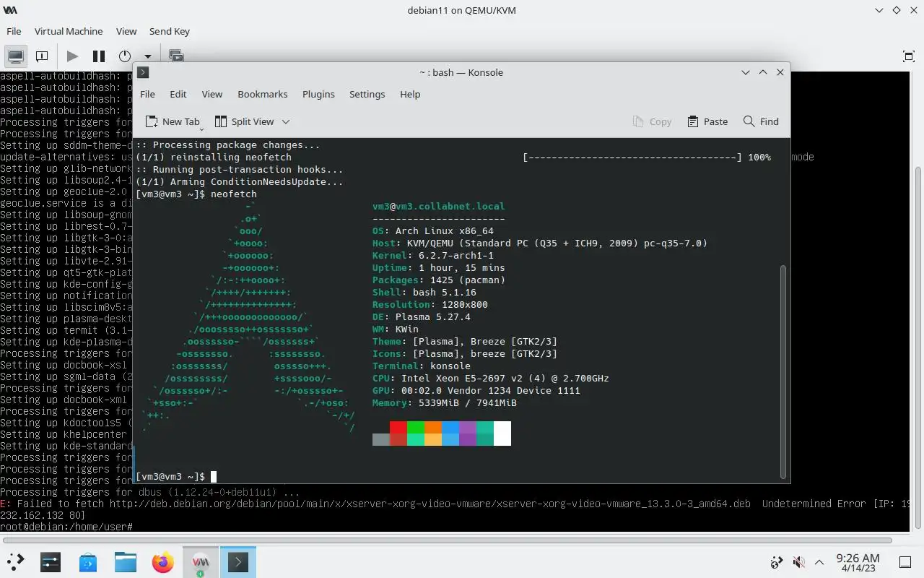Screen dimensions: 924x578
Task: Open Konsole Edit menu
Action: pyautogui.click(x=178, y=94)
